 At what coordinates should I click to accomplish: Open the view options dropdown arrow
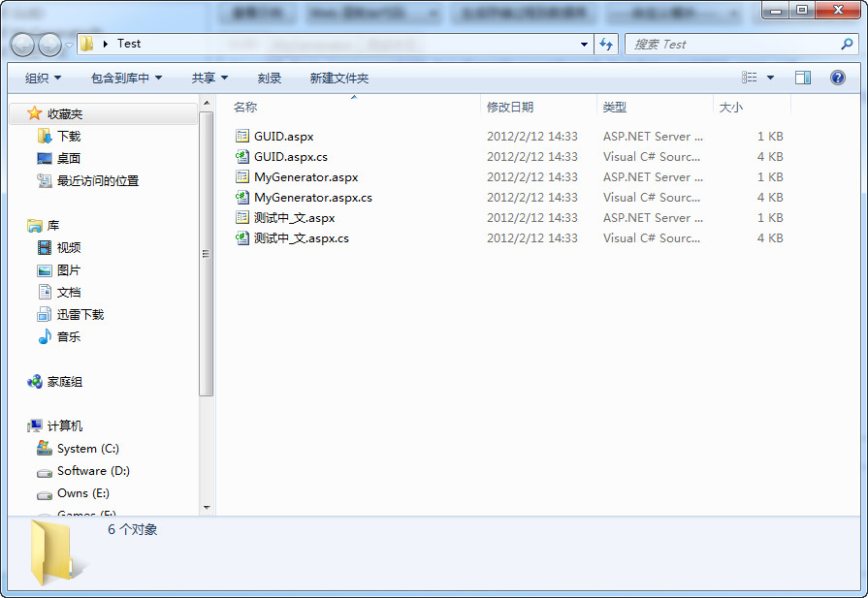pos(770,78)
